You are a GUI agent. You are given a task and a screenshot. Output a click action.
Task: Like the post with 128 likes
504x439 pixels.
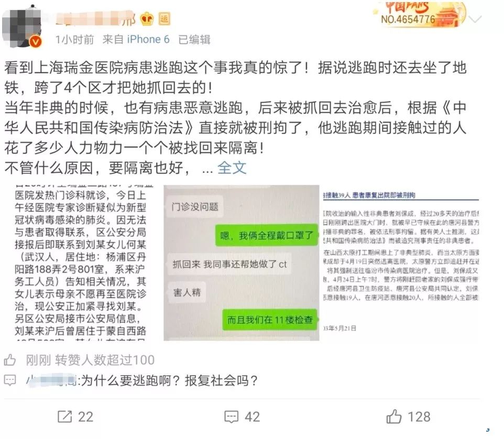click(x=408, y=416)
